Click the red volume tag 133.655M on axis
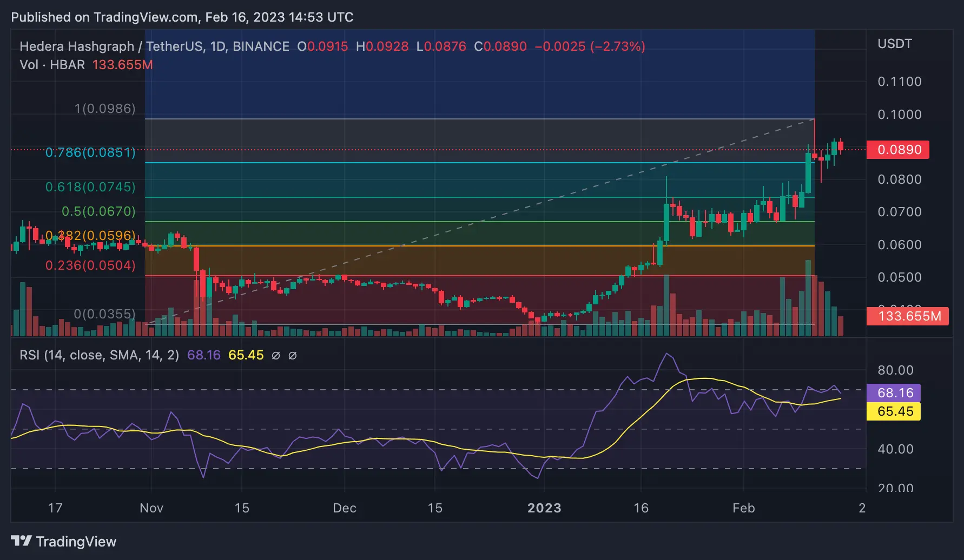 (x=908, y=316)
